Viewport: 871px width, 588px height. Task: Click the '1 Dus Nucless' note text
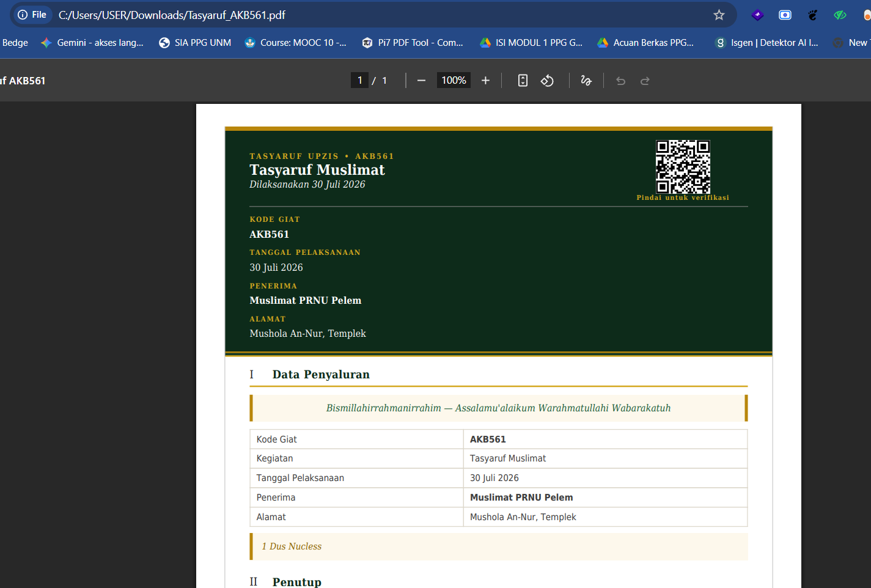coord(292,546)
